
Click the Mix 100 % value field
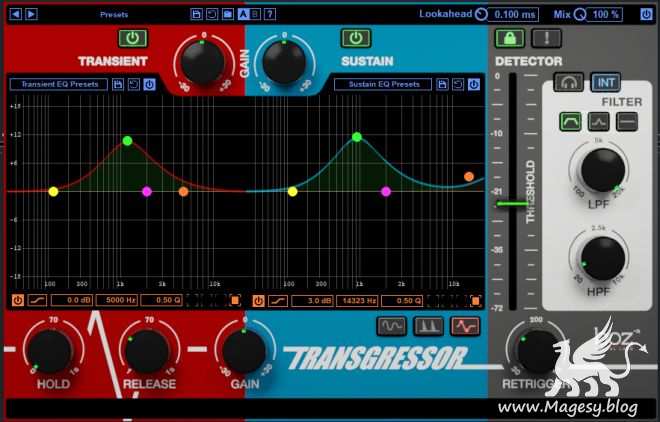605,15
